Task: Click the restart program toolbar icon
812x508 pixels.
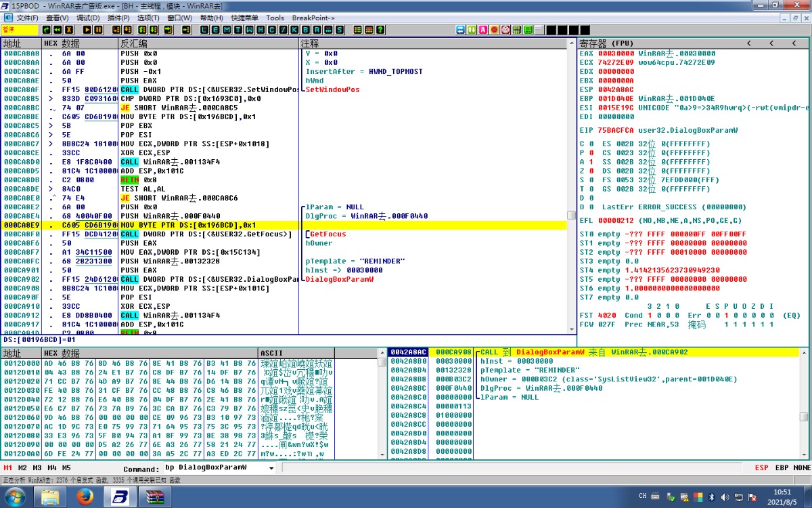Action: (x=47, y=30)
